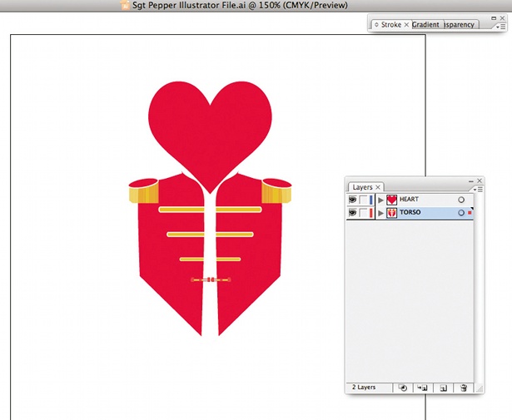Image resolution: width=512 pixels, height=420 pixels.
Task: Expand the HEART layer contents
Action: coord(380,200)
